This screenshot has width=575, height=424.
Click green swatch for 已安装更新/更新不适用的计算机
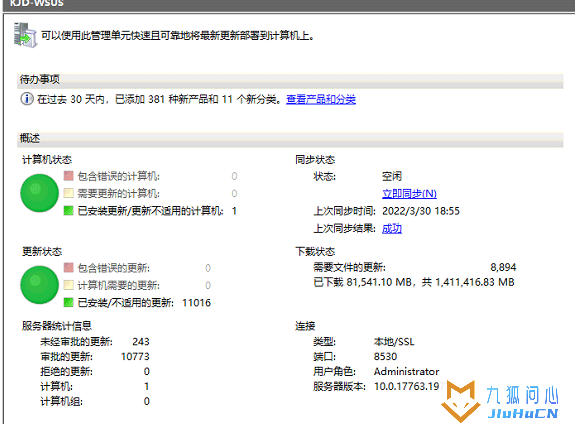pos(69,211)
